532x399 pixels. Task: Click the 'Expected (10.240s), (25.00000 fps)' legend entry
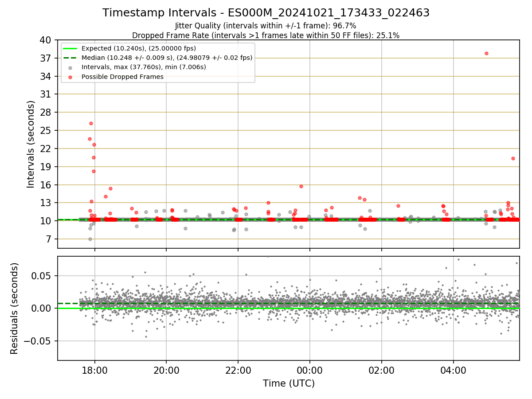(139, 48)
